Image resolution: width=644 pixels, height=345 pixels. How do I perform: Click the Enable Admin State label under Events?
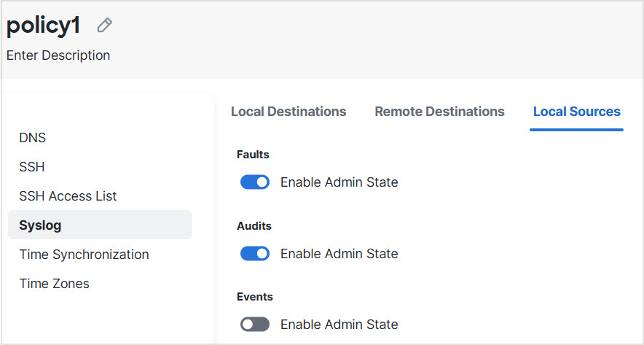tap(339, 325)
